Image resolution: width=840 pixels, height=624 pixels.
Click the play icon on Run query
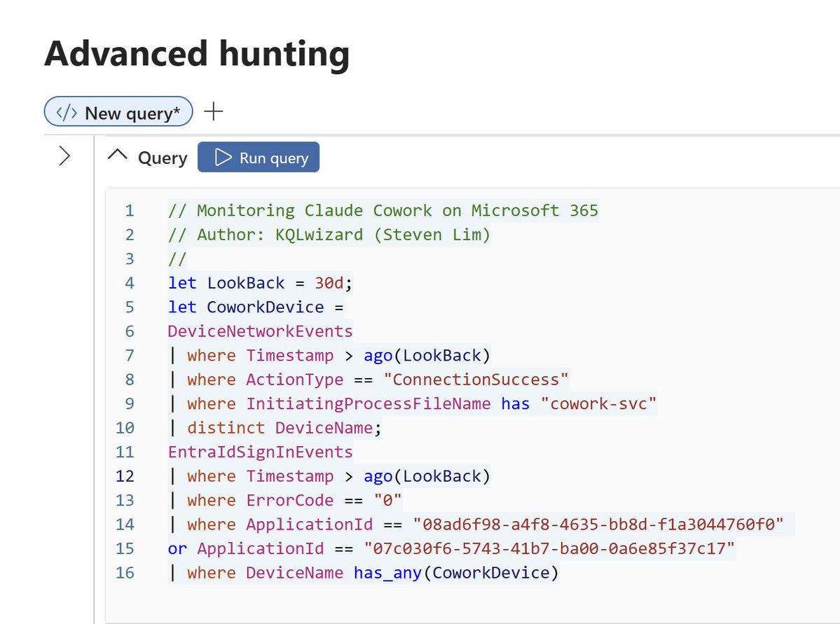(222, 158)
